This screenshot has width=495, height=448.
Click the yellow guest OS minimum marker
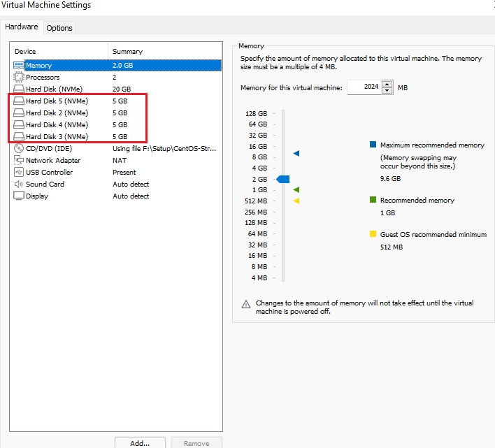296,201
